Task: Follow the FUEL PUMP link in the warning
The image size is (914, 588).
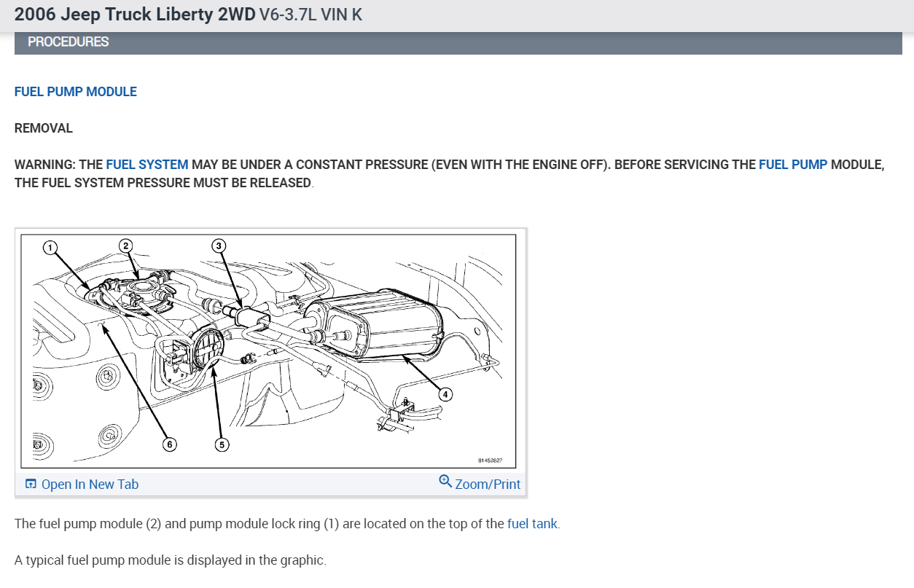Action: click(x=793, y=165)
